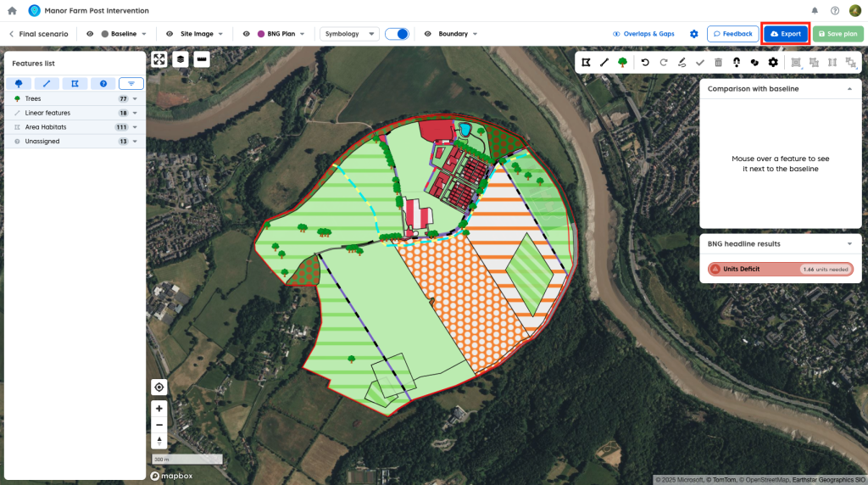Click the locate/recenter map button
Viewport: 868px width, 485px height.
point(159,387)
